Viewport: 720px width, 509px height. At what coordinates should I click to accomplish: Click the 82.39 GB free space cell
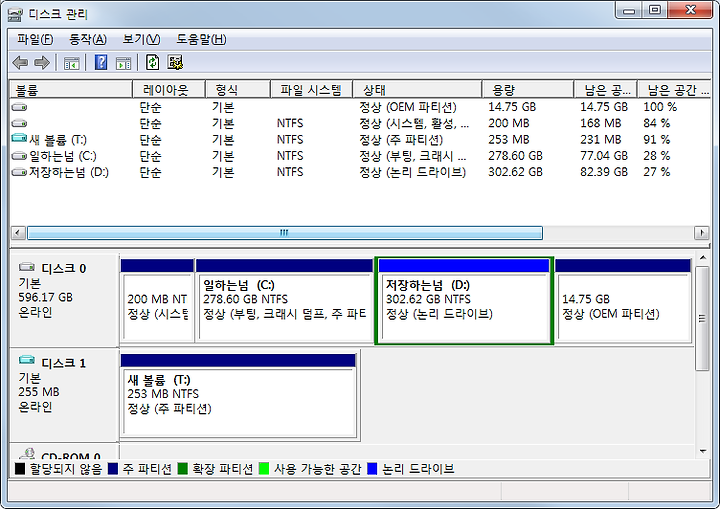(604, 172)
